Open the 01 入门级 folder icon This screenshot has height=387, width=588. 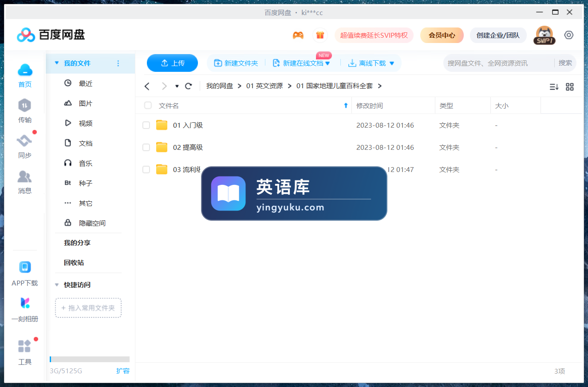pos(162,125)
